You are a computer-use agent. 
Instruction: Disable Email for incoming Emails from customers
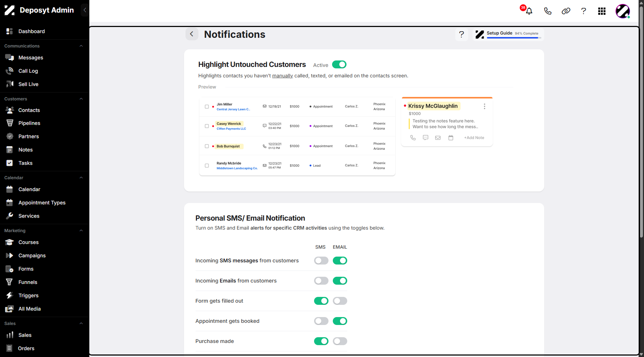[340, 281]
